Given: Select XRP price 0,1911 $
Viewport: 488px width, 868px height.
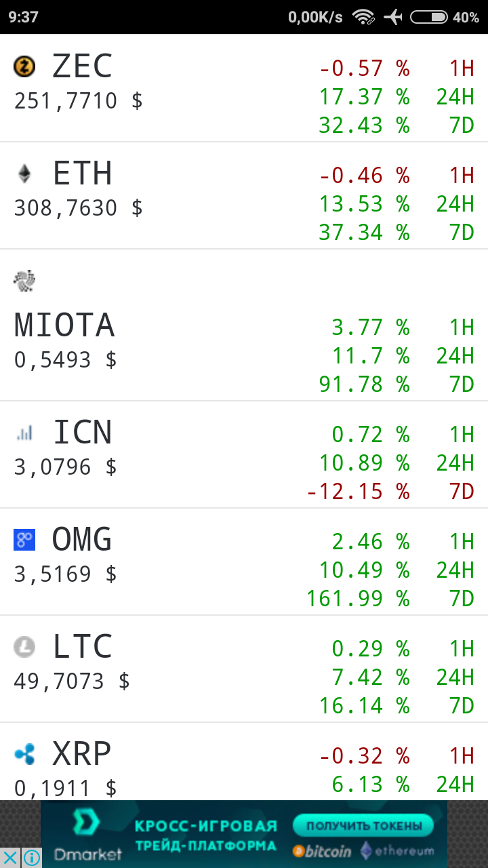Looking at the screenshot, I should pos(66,789).
